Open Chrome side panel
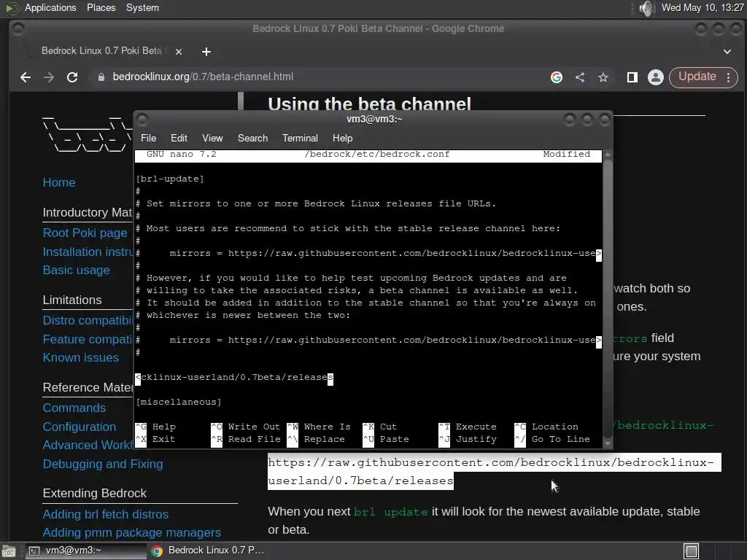Screen dimensions: 747x560 [x=632, y=77]
